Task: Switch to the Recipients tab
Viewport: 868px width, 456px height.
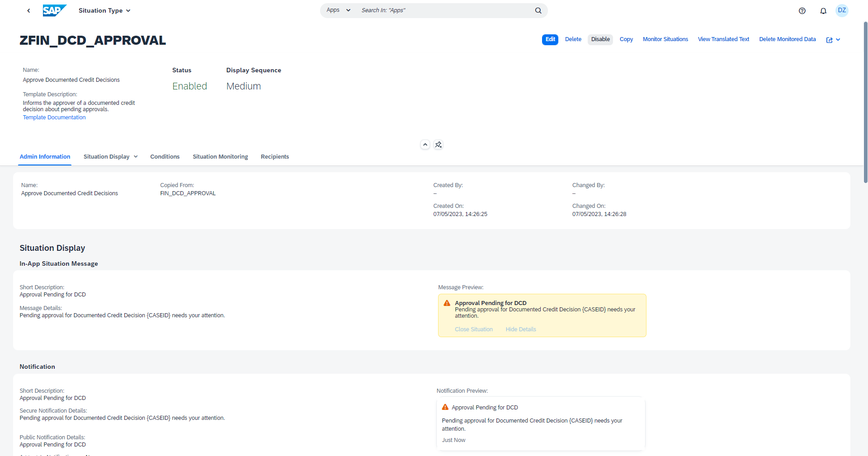Action: coord(274,157)
